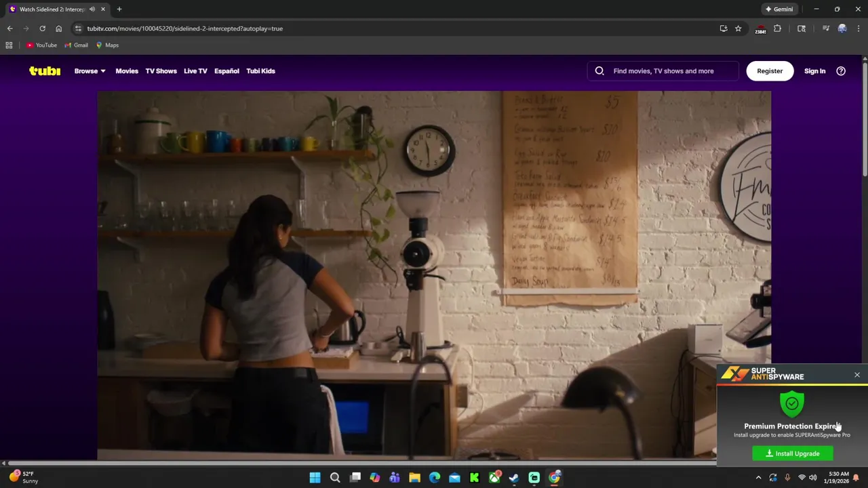Open the Gmail bookmark
The image size is (868, 488).
click(x=76, y=45)
